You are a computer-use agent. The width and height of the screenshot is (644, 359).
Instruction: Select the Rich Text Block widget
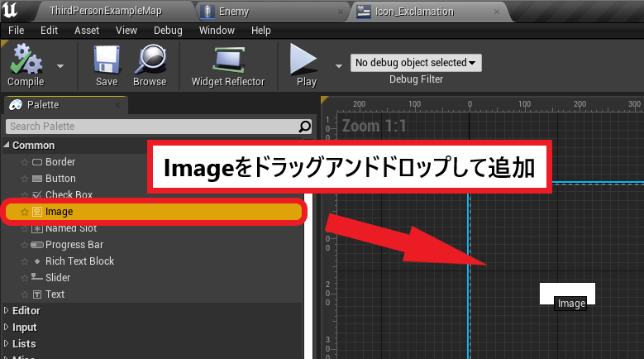pyautogui.click(x=79, y=261)
